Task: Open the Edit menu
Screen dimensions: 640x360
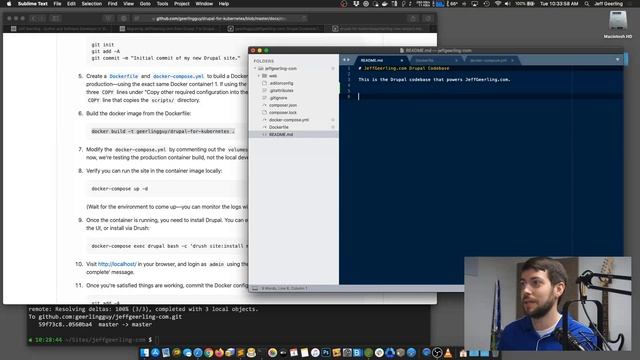Action: [x=71, y=4]
